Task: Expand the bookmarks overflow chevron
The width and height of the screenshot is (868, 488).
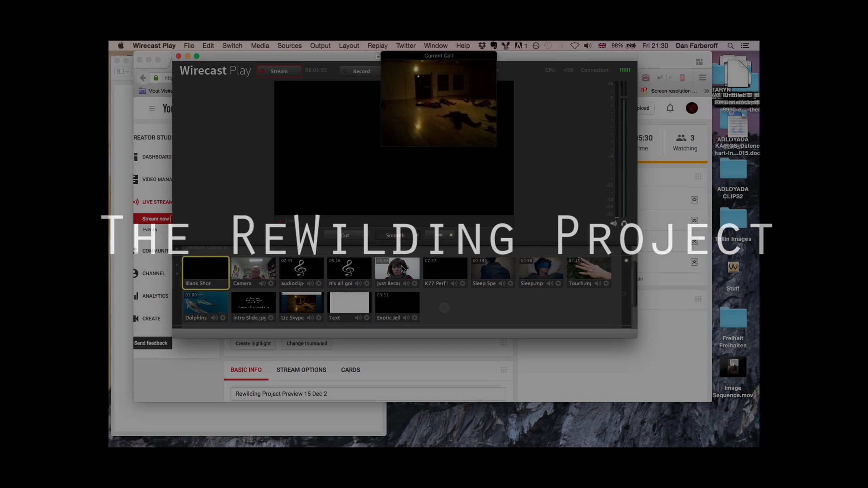Action: click(706, 91)
